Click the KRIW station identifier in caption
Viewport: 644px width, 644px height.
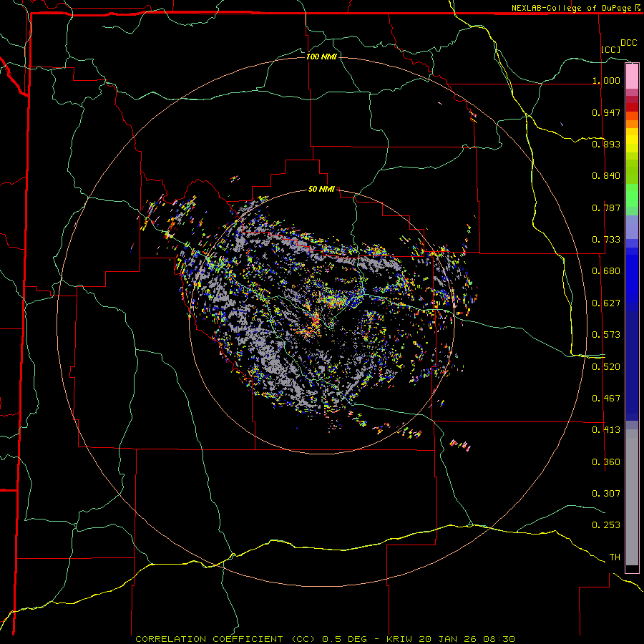[399, 639]
